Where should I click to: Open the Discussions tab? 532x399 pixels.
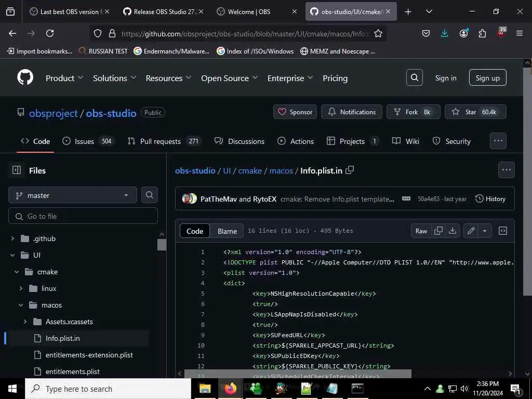coord(239,141)
